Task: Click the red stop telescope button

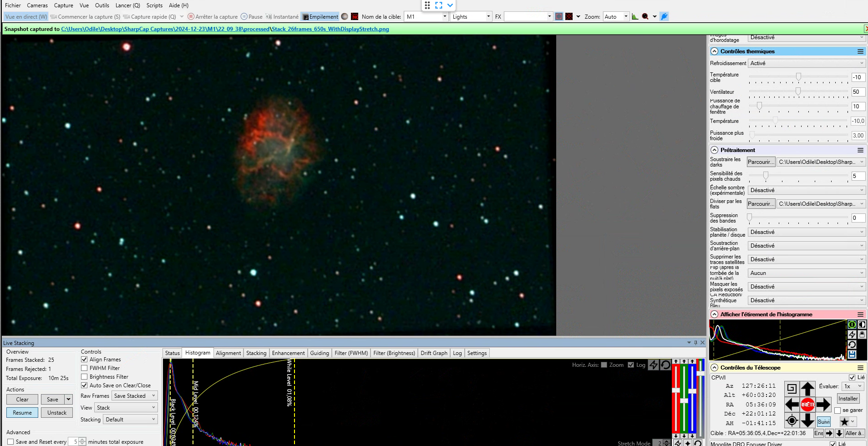Action: (x=807, y=404)
